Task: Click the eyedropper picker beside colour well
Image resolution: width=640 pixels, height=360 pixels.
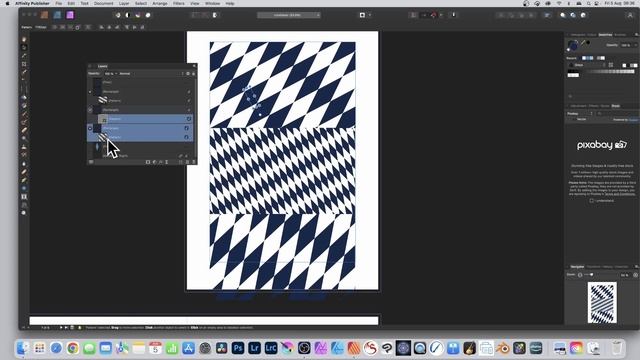Action: coord(583,42)
